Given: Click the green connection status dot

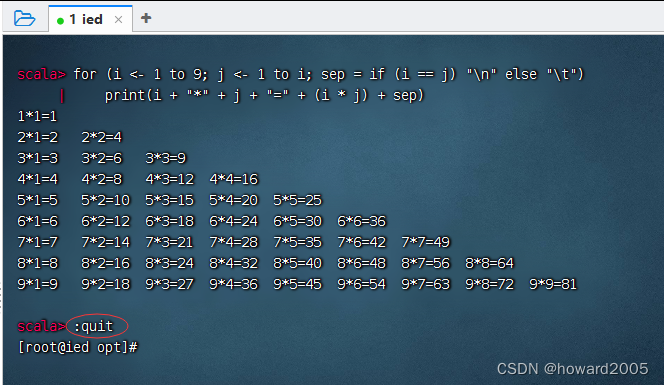Looking at the screenshot, I should [x=61, y=20].
